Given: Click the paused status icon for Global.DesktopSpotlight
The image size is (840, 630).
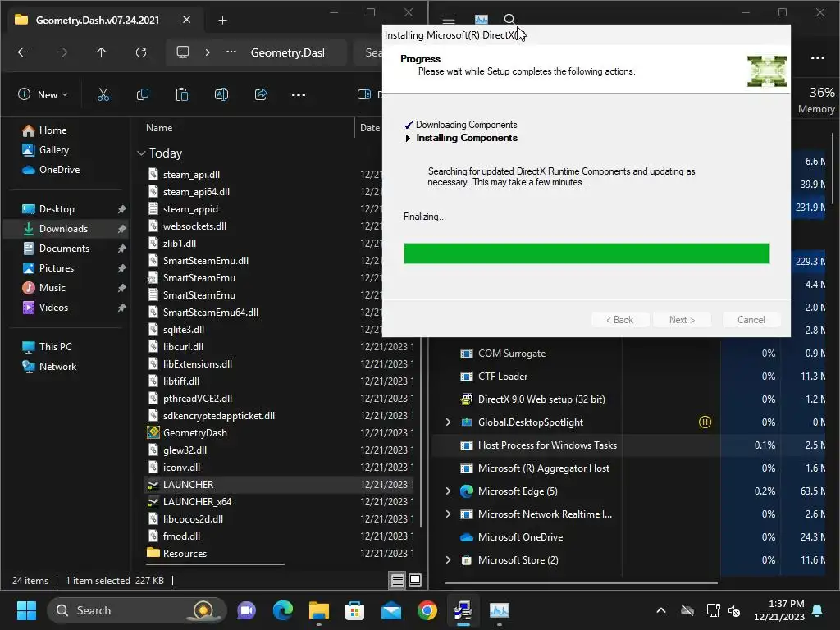Looking at the screenshot, I should (x=705, y=422).
